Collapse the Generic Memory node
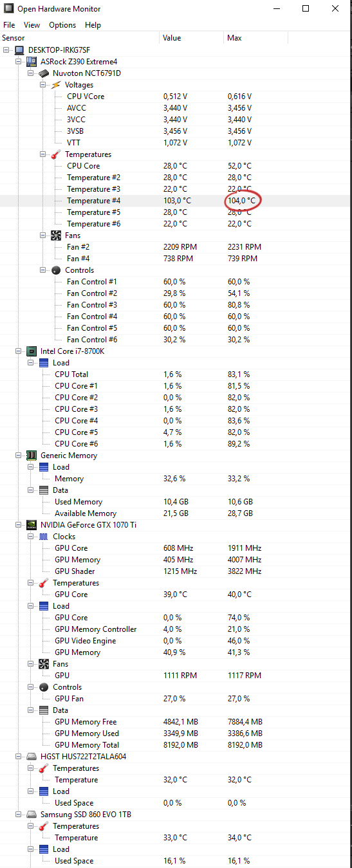 [x=19, y=456]
